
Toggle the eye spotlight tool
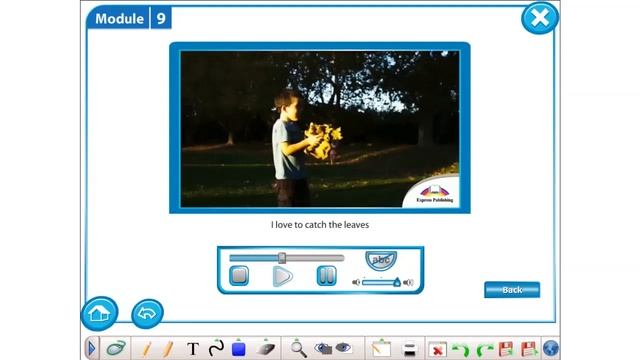[x=344, y=348]
